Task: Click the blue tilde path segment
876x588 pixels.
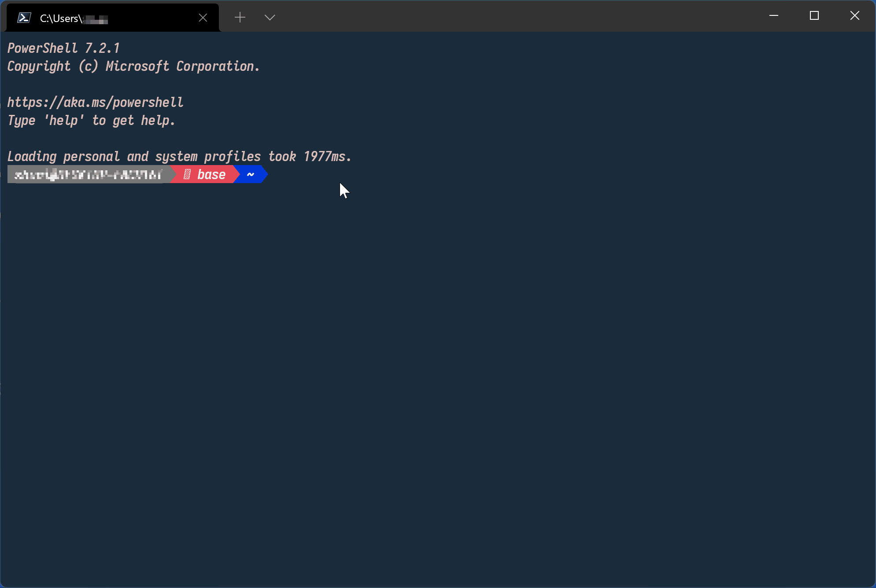Action: 251,175
